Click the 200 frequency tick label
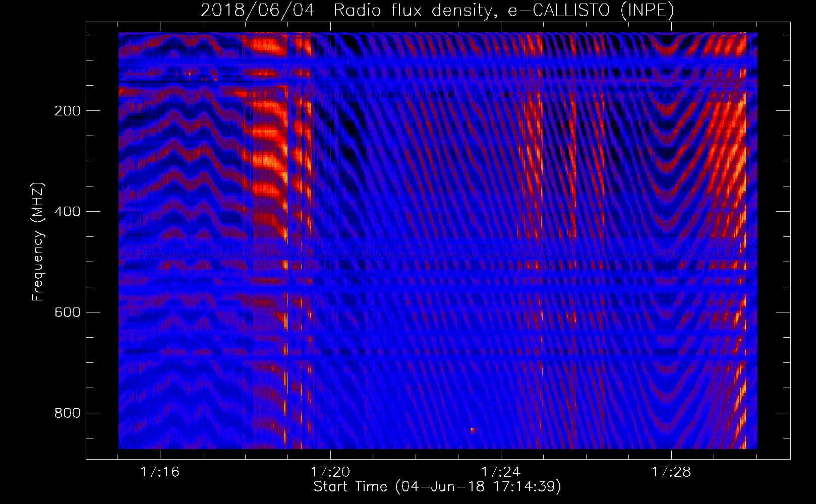Screen dimensions: 816x504 tap(67, 111)
